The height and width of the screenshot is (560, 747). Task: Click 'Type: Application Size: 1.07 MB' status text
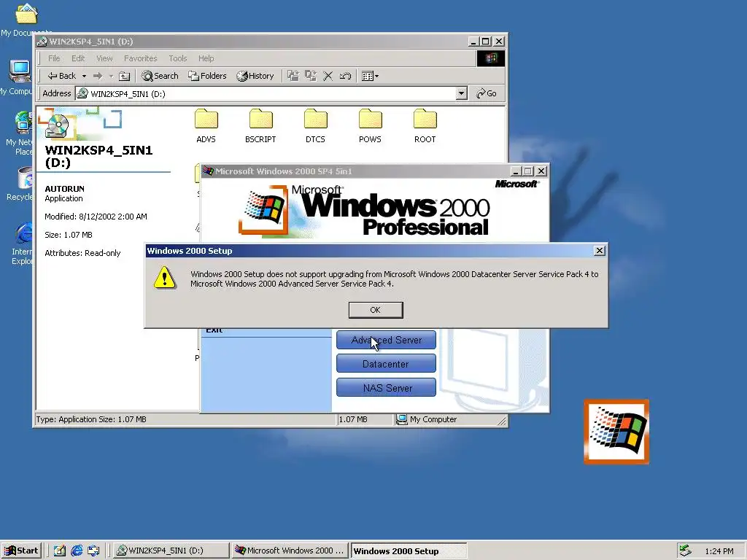(91, 419)
